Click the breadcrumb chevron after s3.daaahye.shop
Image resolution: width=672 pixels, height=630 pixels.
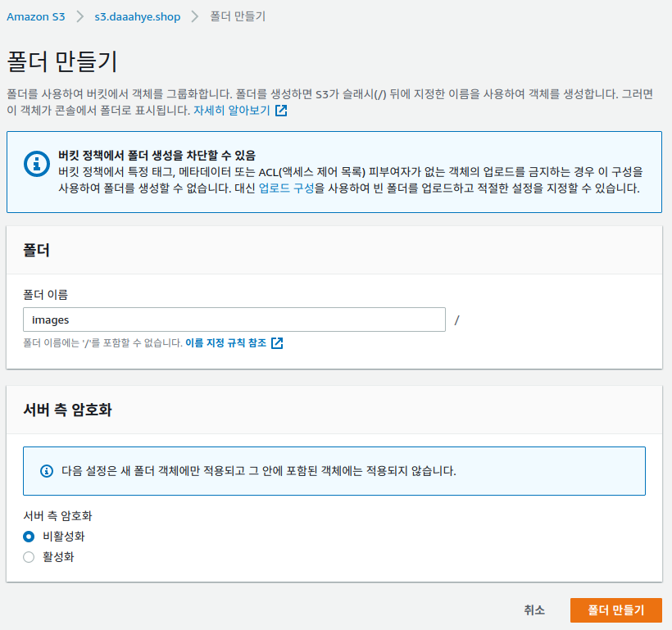point(195,16)
